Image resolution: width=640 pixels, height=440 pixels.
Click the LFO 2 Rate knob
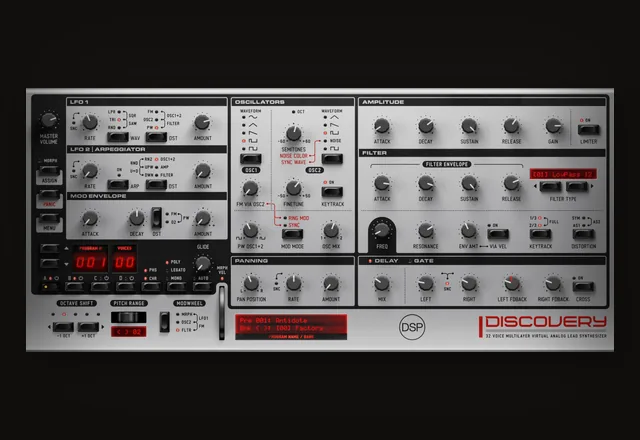pos(90,171)
